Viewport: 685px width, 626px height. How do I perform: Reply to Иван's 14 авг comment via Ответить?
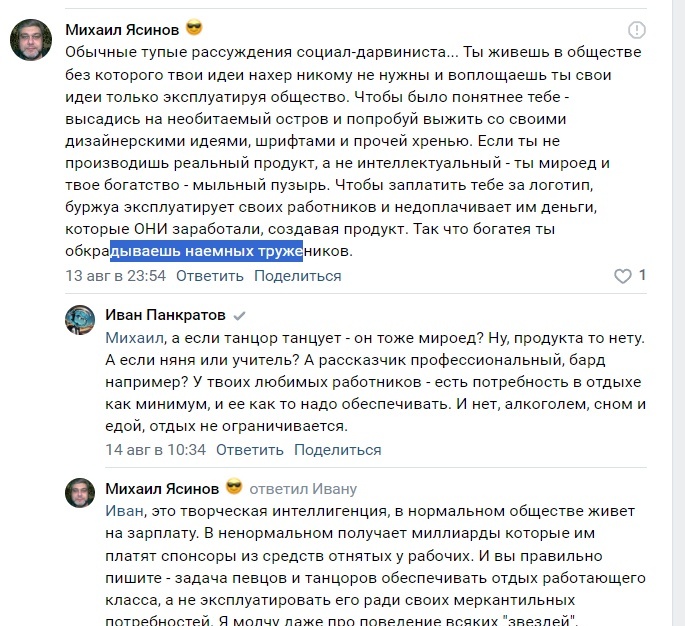click(250, 450)
